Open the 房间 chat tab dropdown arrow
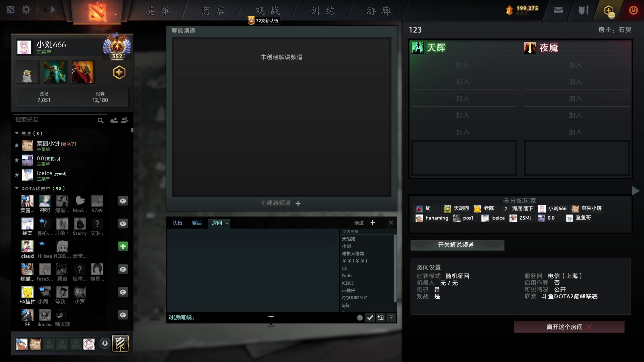644x362 pixels. (227, 223)
